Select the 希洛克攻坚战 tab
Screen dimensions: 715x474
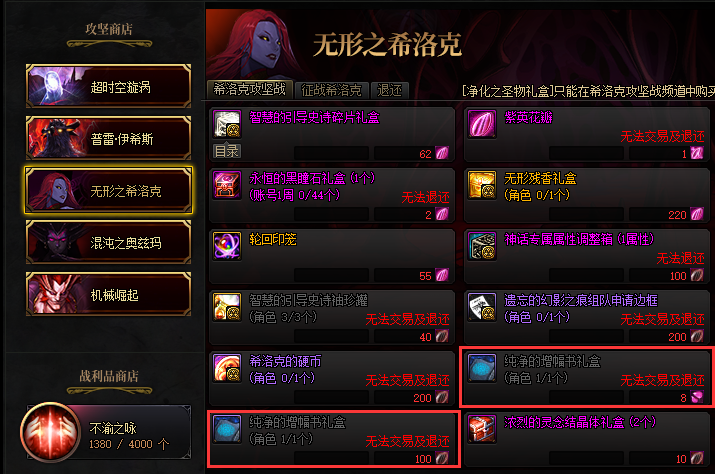pyautogui.click(x=249, y=89)
